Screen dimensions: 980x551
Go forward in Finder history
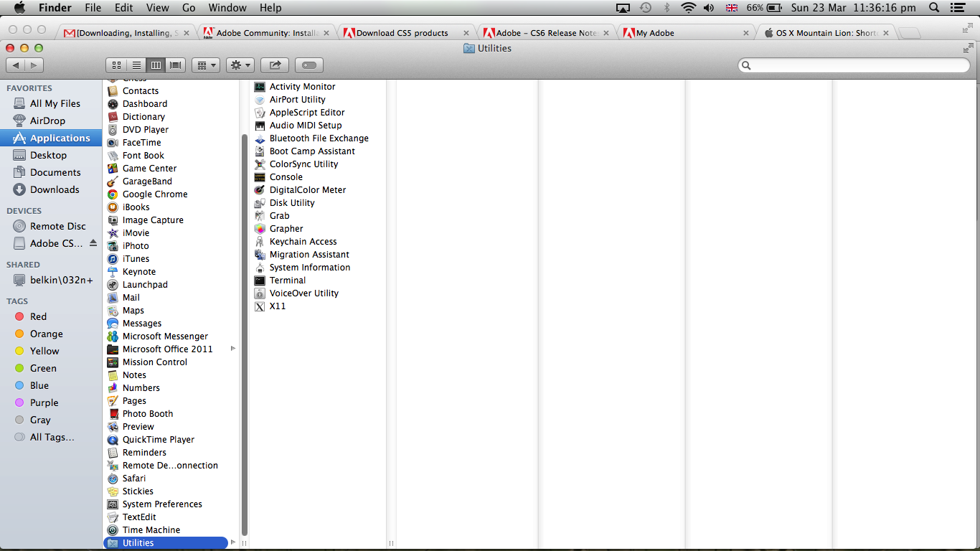(x=34, y=65)
